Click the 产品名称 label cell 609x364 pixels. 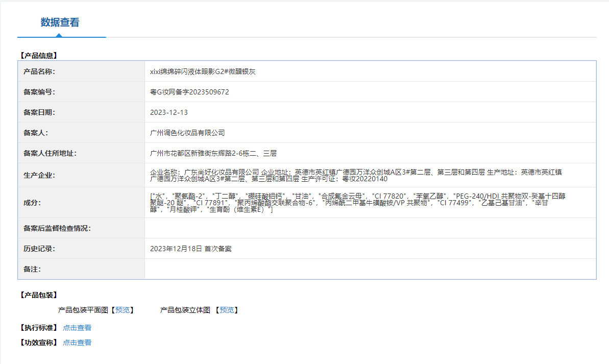pos(81,71)
